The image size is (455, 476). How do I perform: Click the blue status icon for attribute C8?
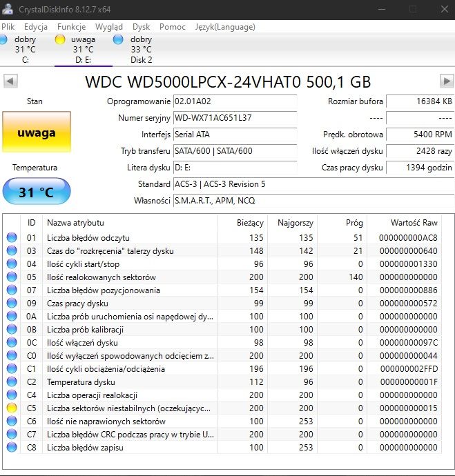12,447
